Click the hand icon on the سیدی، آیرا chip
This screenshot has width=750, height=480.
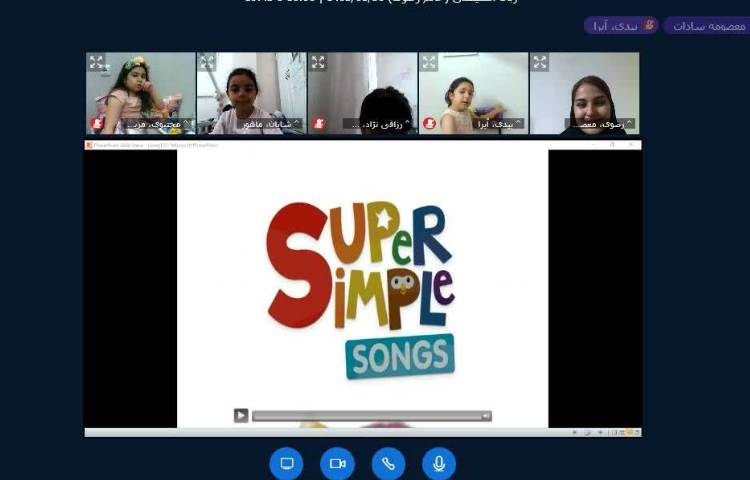[x=649, y=25]
